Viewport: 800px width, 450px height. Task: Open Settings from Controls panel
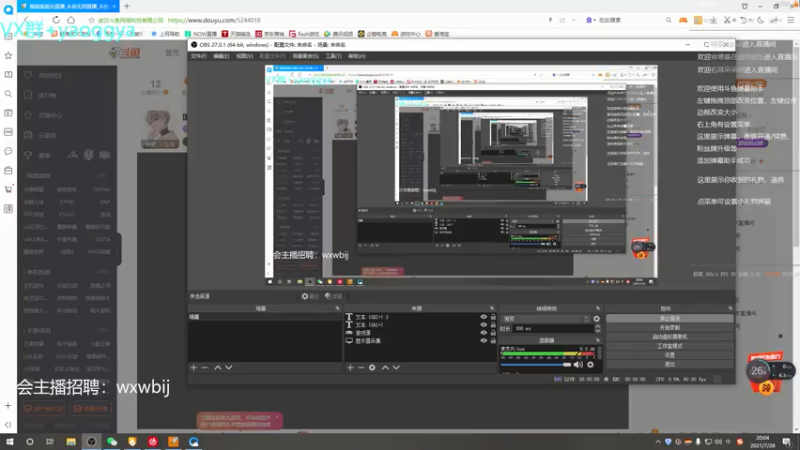669,355
